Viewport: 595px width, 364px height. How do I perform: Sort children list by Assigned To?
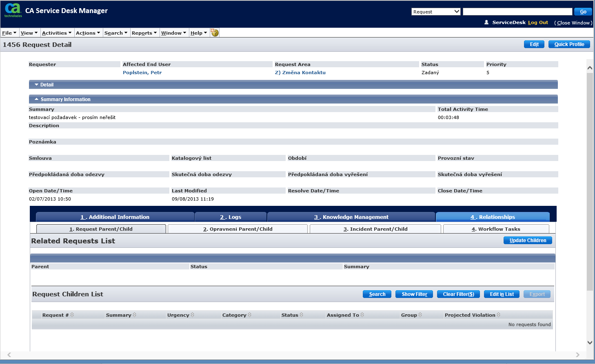coord(362,315)
